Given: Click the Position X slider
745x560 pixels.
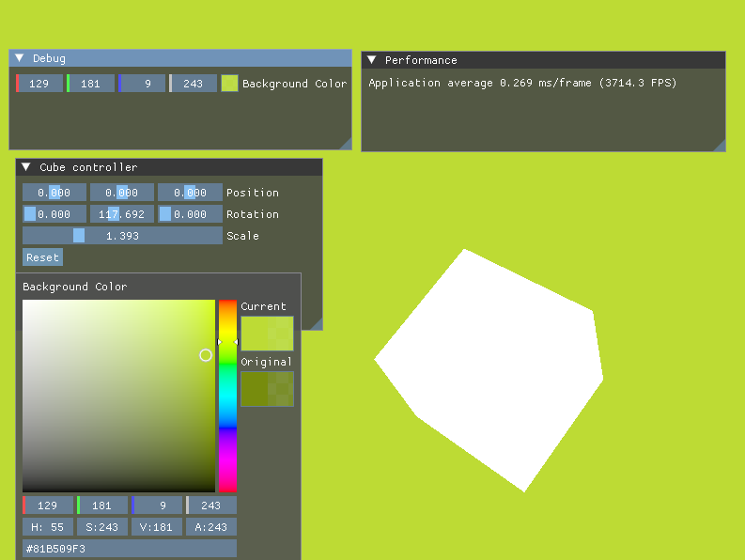Looking at the screenshot, I should pos(54,193).
